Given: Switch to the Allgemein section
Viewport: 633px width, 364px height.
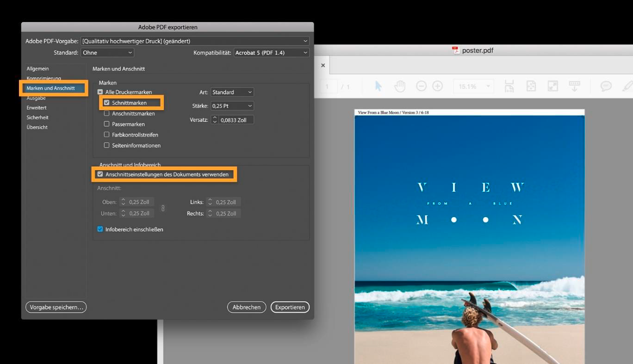Looking at the screenshot, I should 37,68.
